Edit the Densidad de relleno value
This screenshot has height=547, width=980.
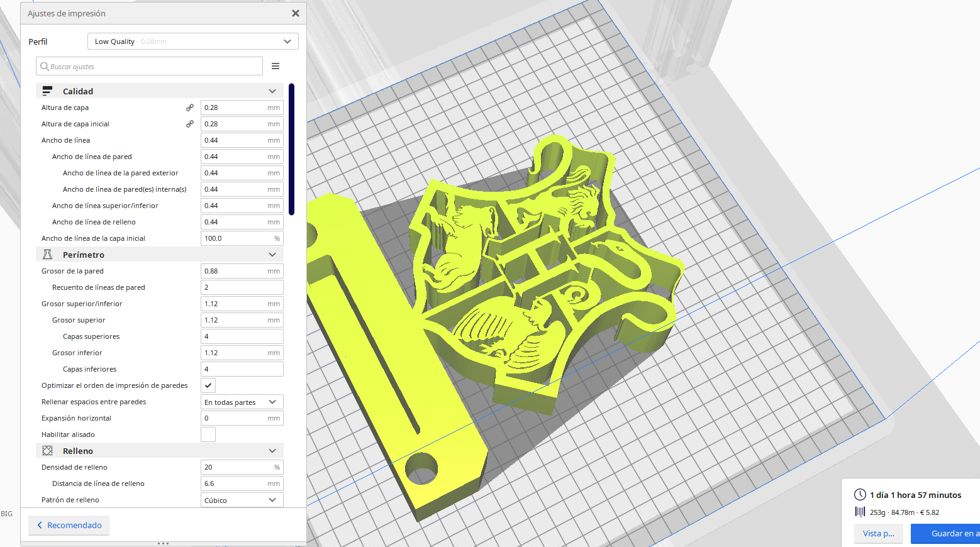point(242,467)
